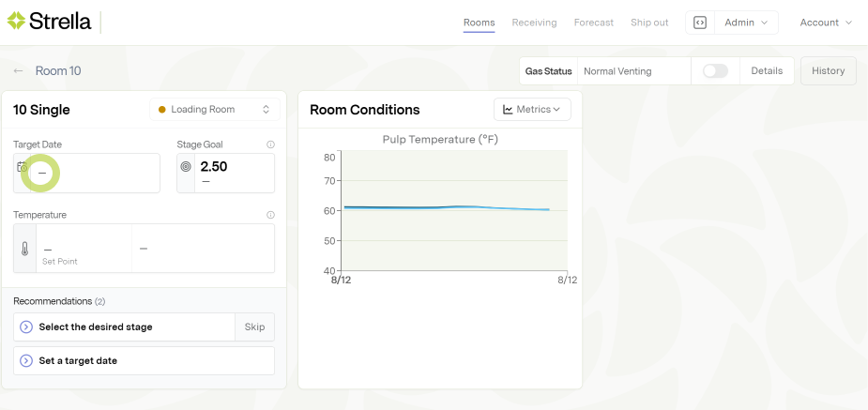Click the Target Date calendar icon
The image size is (868, 410).
23,166
